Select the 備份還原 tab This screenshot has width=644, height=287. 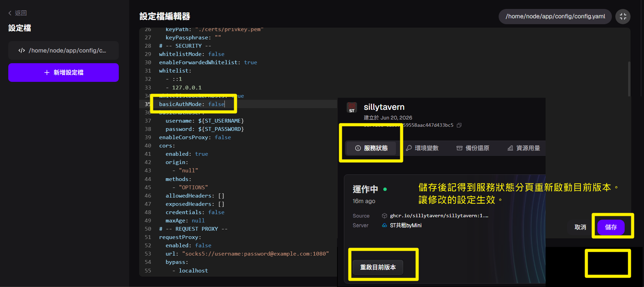click(473, 148)
